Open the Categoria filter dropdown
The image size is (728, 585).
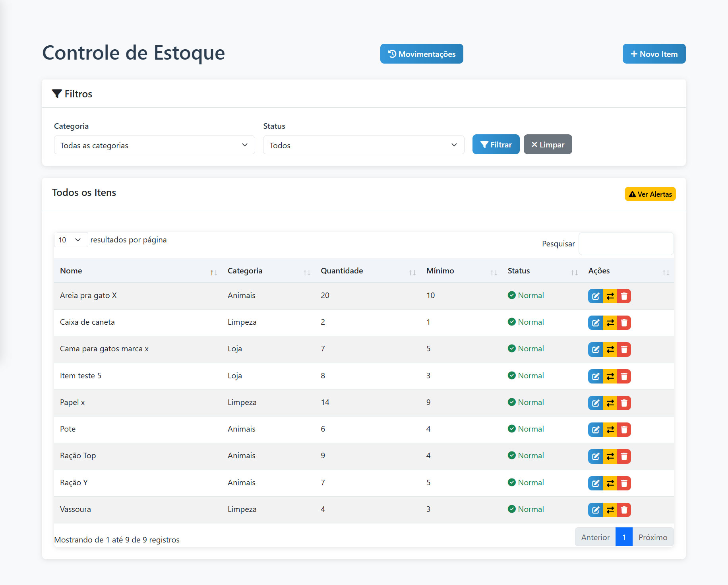(x=154, y=145)
